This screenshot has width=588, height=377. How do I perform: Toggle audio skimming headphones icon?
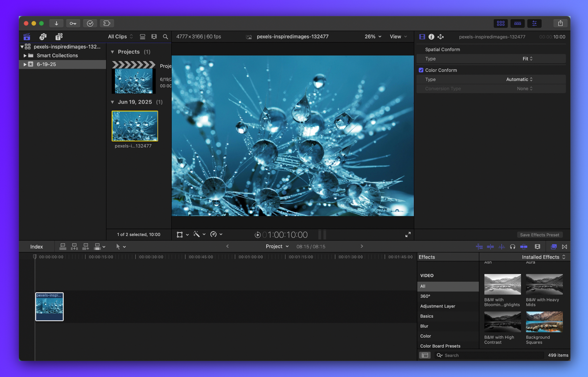point(512,247)
